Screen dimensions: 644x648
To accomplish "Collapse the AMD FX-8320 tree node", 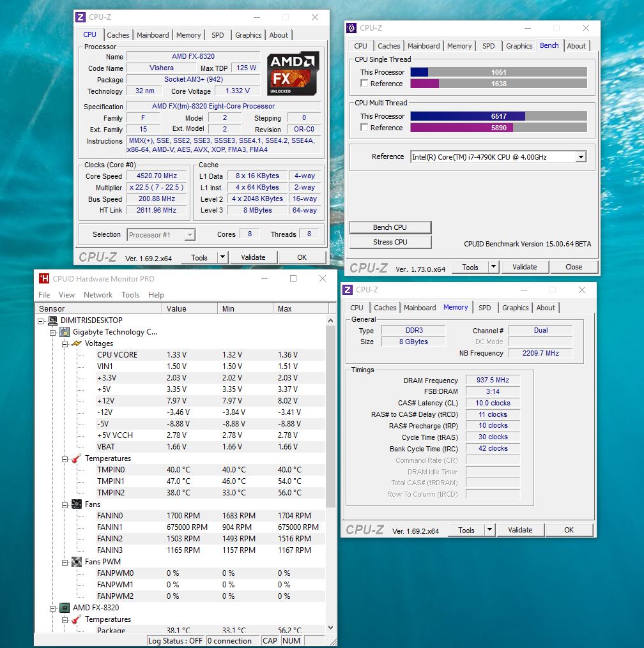I will (52, 608).
